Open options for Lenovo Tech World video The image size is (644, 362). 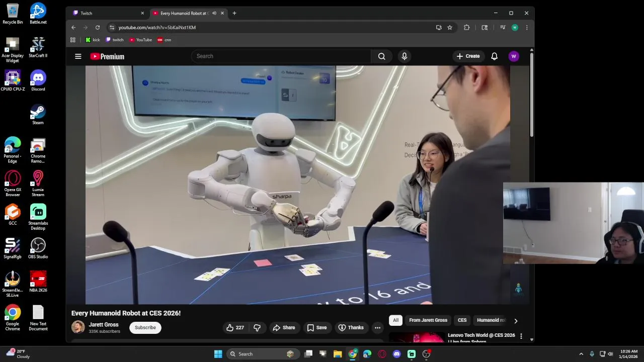pos(521,336)
